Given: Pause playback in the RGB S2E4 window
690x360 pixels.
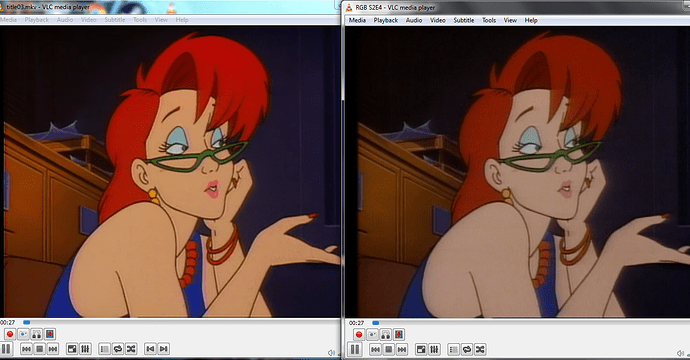Looking at the screenshot, I should (355, 349).
